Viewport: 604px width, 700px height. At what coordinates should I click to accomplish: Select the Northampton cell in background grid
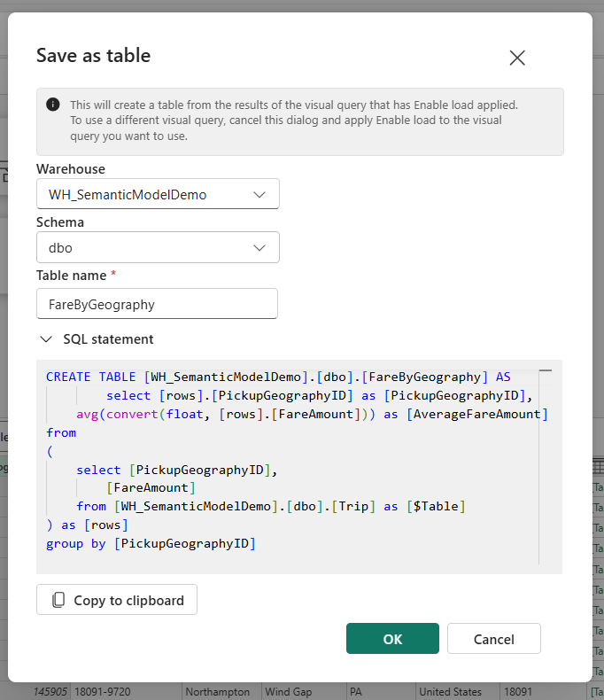pos(220,691)
